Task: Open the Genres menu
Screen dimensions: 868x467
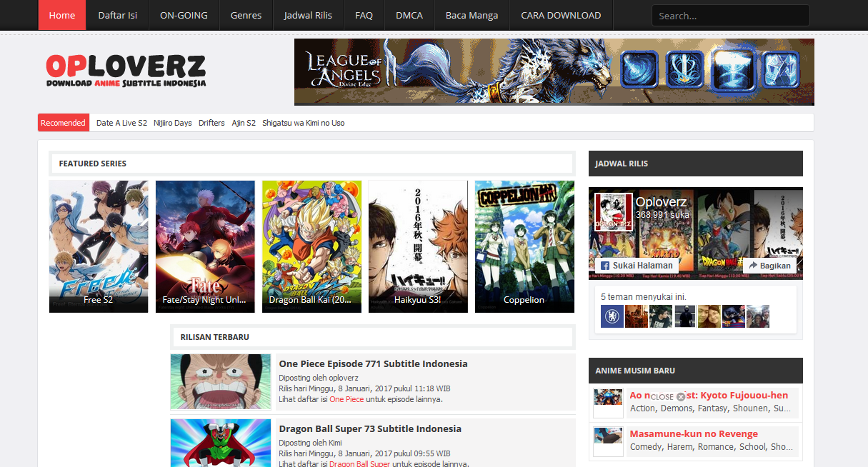Action: click(x=246, y=15)
